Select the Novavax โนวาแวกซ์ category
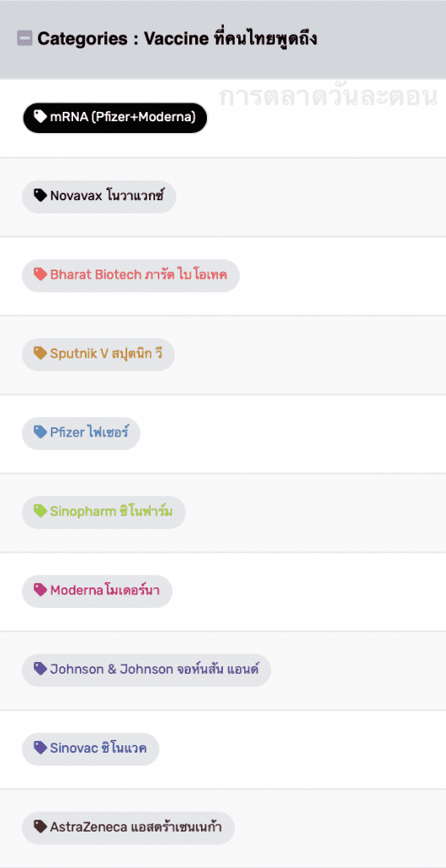Screen dimensions: 446x868 (99, 197)
